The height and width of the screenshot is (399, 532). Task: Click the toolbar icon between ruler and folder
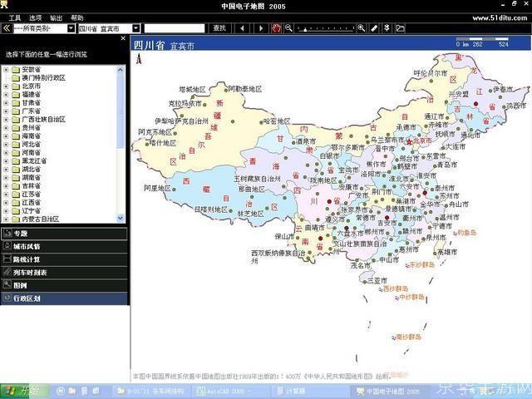(x=387, y=28)
